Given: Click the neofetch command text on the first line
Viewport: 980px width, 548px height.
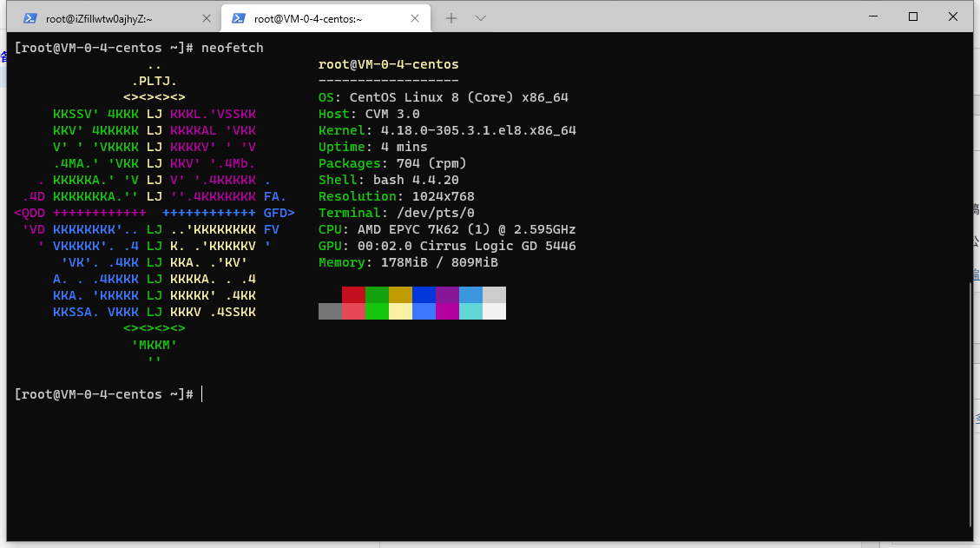Looking at the screenshot, I should (x=232, y=48).
